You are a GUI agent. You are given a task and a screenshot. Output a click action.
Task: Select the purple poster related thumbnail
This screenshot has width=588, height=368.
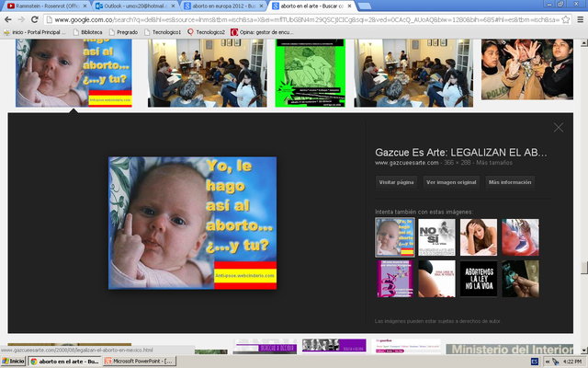point(395,279)
